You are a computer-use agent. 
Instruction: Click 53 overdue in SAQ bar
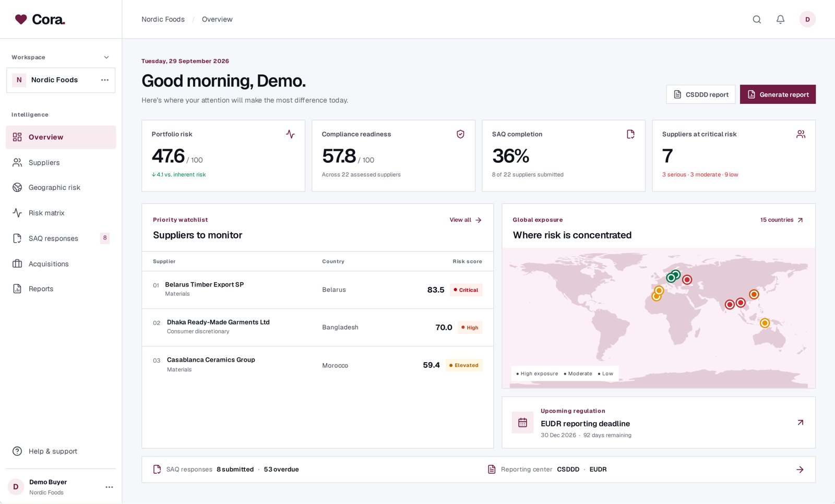point(281,470)
